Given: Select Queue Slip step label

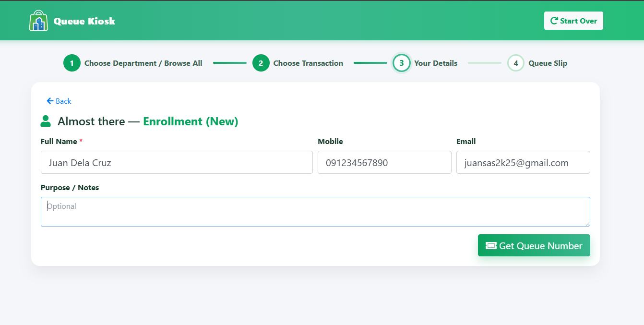Looking at the screenshot, I should pos(548,63).
